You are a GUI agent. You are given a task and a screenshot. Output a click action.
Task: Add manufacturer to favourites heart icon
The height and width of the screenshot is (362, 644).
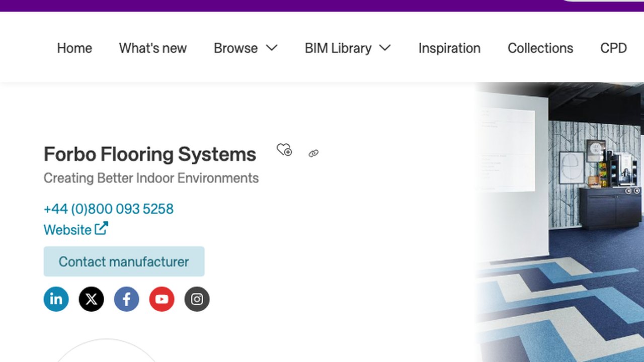(x=284, y=150)
